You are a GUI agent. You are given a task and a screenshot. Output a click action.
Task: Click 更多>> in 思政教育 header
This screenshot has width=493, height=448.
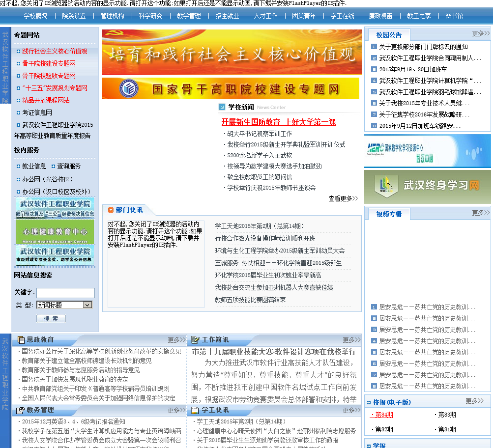click(176, 340)
